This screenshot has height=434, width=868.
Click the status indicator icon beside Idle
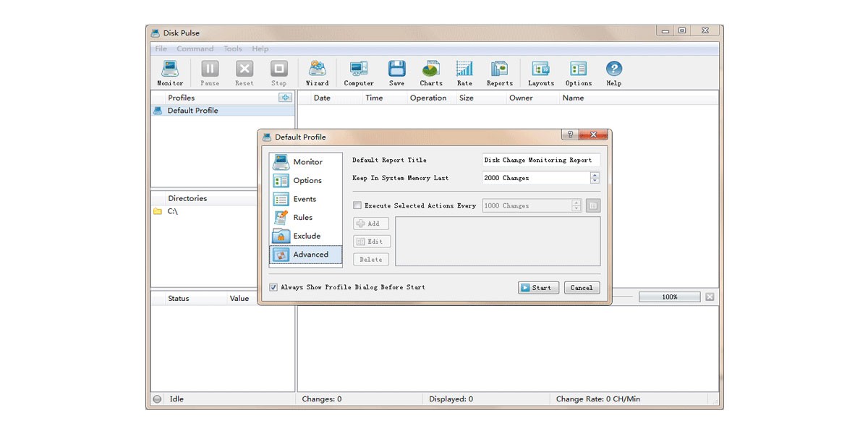click(157, 399)
